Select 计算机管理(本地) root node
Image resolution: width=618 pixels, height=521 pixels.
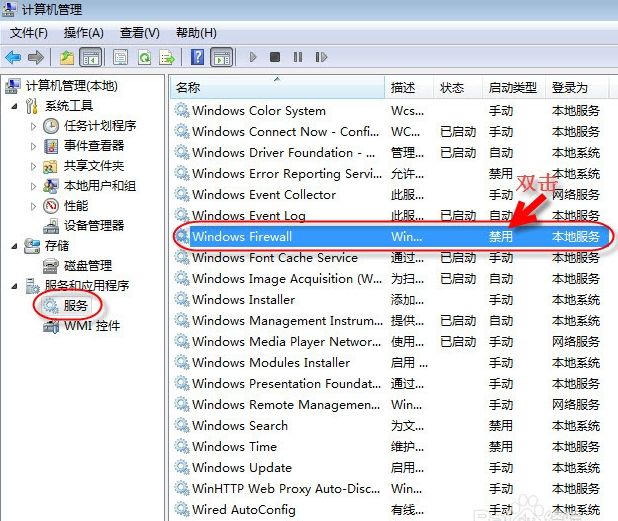(71, 86)
